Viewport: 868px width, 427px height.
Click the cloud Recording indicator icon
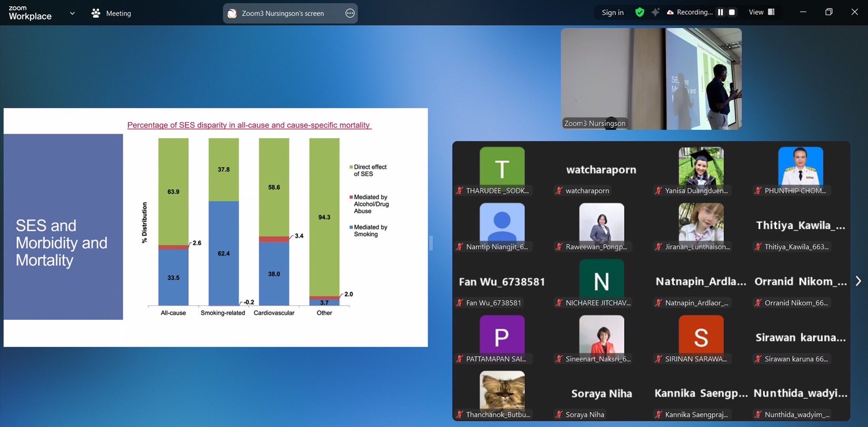click(670, 12)
